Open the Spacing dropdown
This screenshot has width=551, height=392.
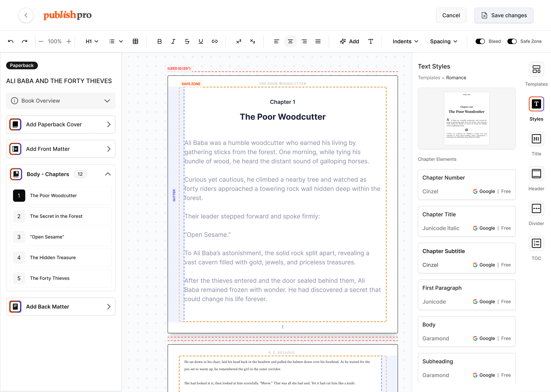click(x=443, y=41)
